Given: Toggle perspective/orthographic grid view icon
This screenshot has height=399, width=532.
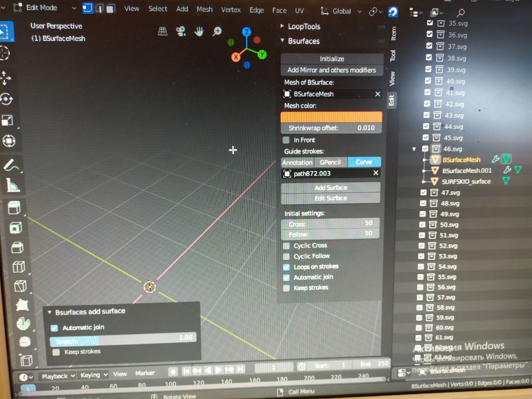Looking at the screenshot, I should pyautogui.click(x=163, y=32).
